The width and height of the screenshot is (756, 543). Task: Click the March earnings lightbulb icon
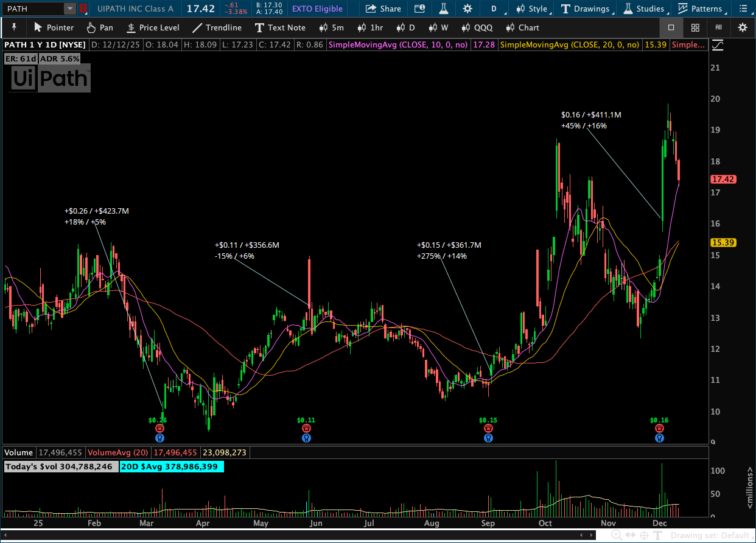click(x=159, y=438)
